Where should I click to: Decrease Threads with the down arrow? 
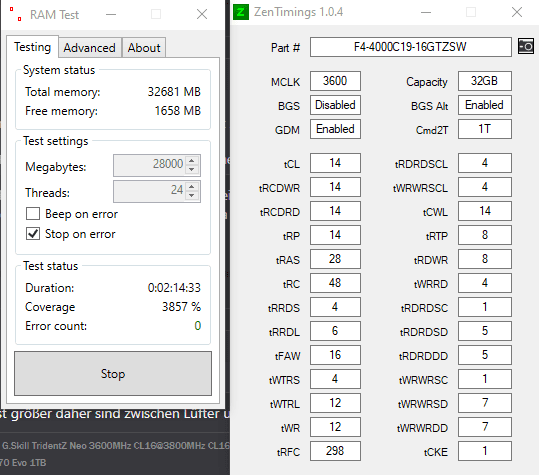pos(192,196)
